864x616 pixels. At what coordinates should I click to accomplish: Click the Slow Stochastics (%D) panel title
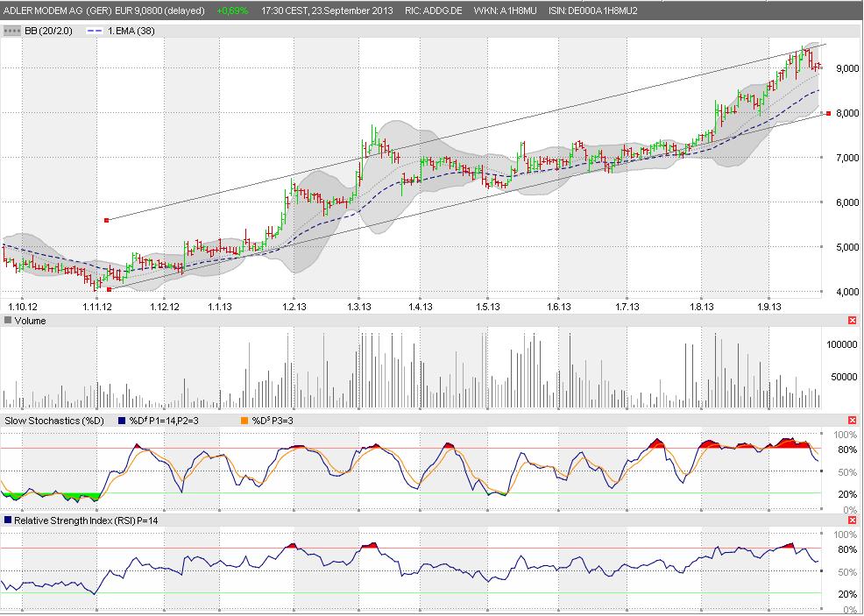pyautogui.click(x=54, y=421)
